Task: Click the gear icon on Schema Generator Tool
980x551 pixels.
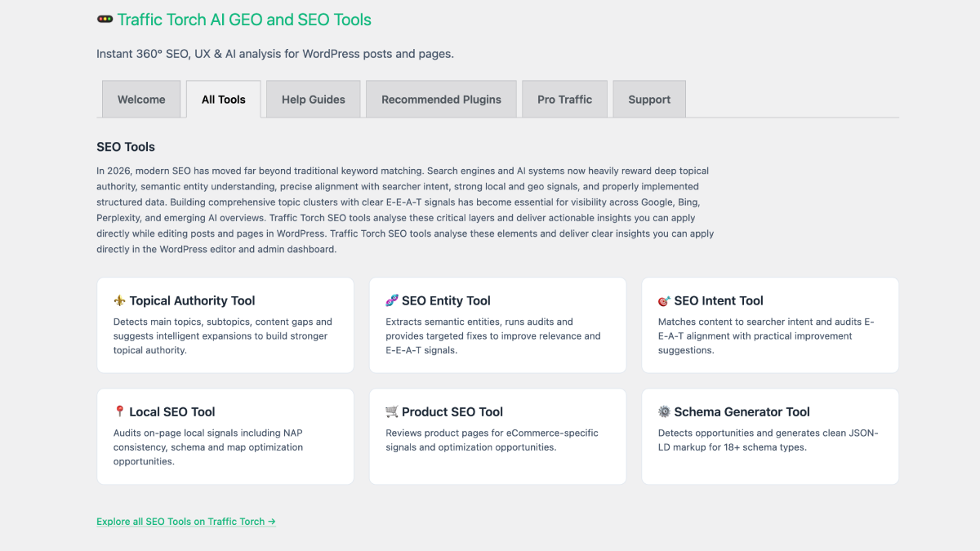Action: pos(666,411)
